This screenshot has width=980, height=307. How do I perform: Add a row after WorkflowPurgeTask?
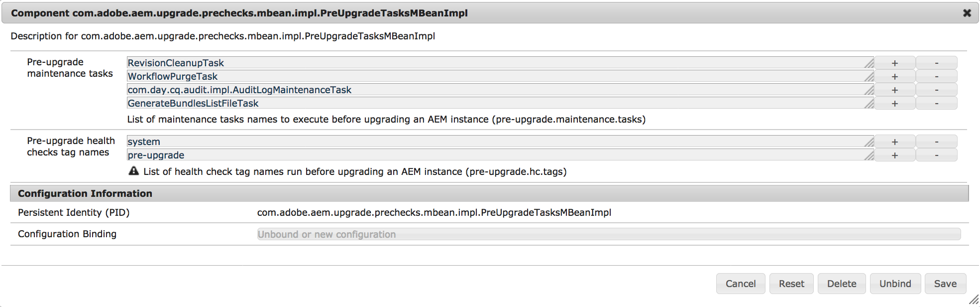click(894, 76)
